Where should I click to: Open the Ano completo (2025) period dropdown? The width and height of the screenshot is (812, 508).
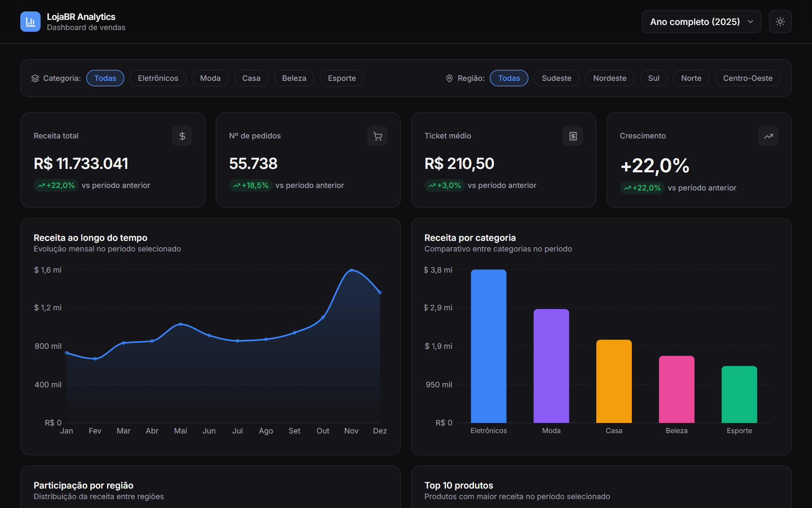click(702, 22)
